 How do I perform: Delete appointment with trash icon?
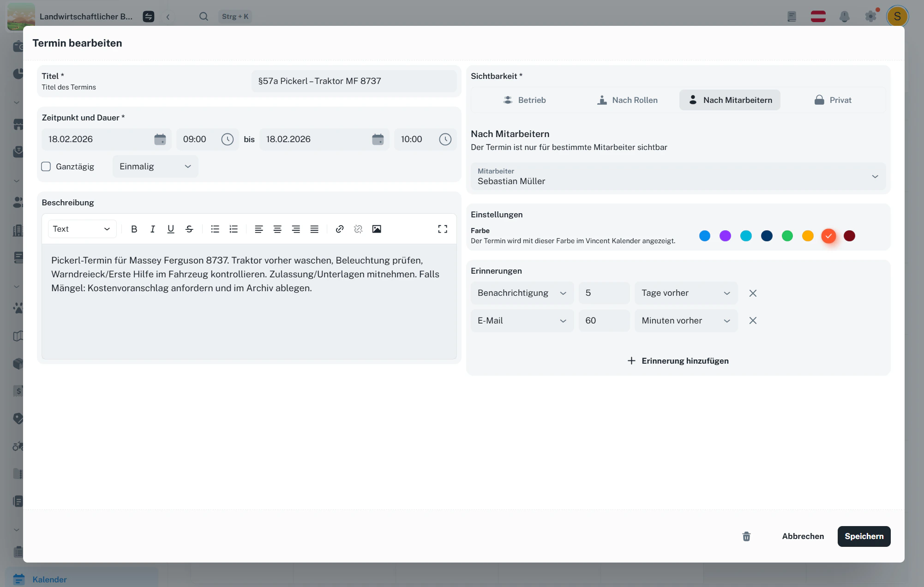pyautogui.click(x=746, y=536)
